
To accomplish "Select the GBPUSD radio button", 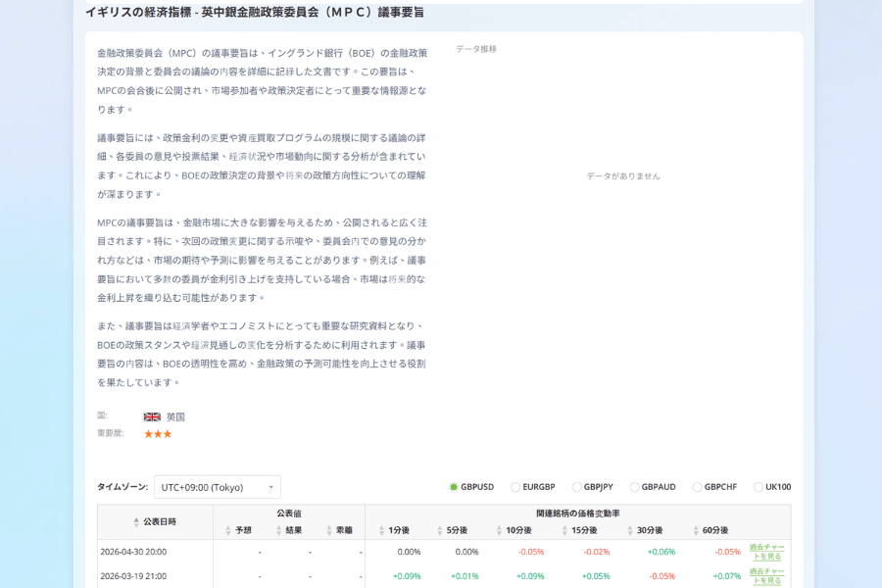I will point(454,487).
